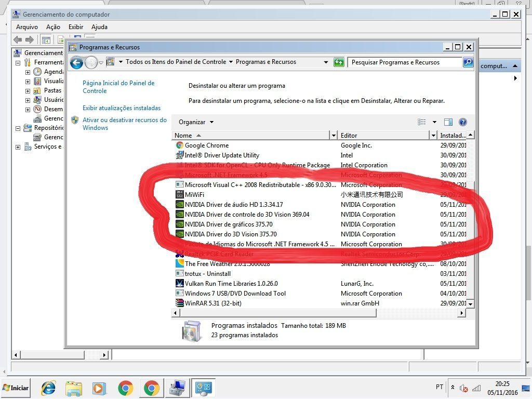Open the Ação menu
This screenshot has width=532, height=399.
(x=53, y=27)
